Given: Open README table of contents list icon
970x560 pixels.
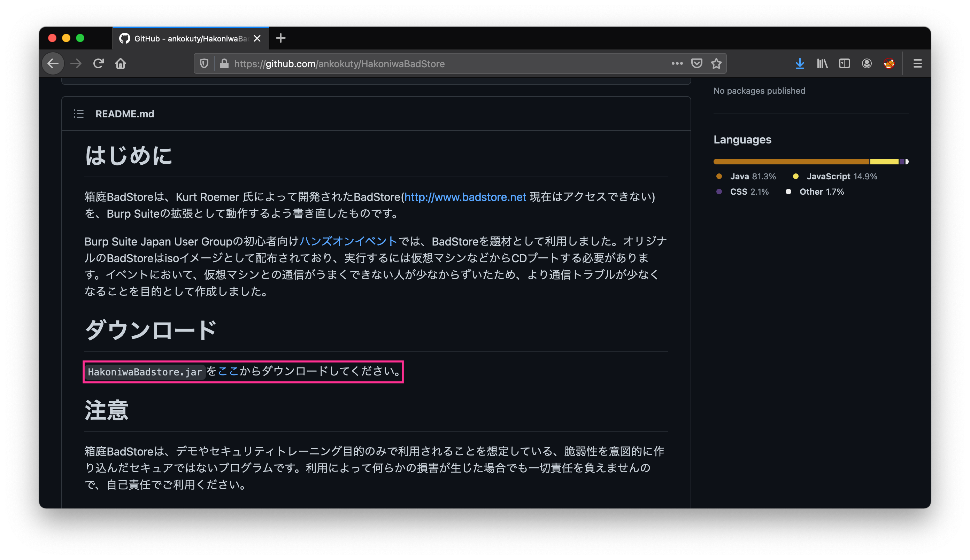Looking at the screenshot, I should click(78, 114).
